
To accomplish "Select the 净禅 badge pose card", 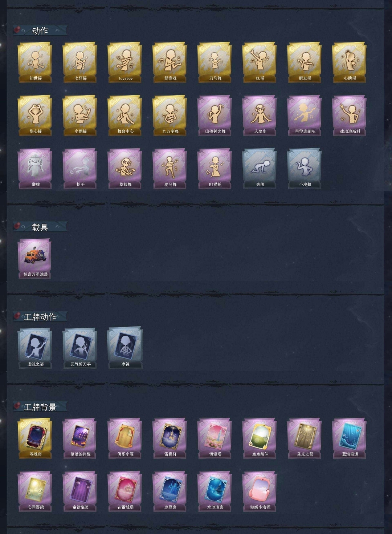I will coord(125,348).
